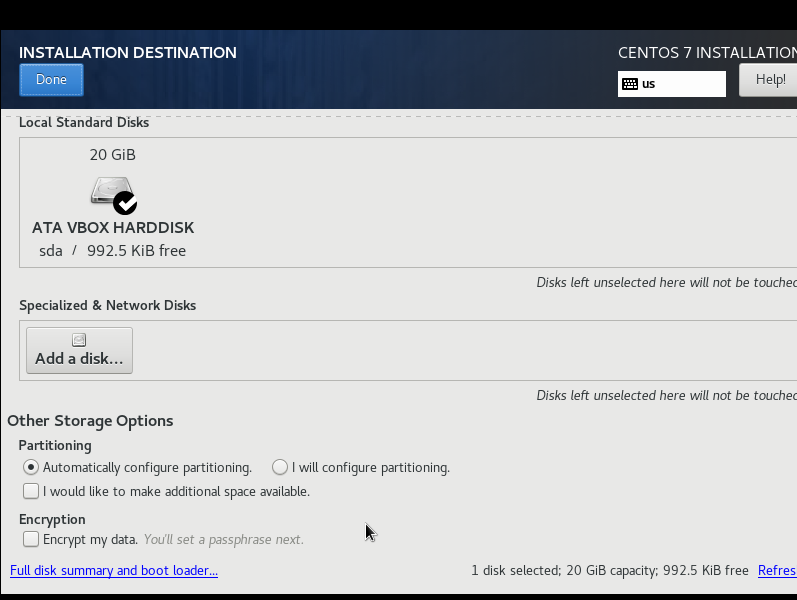This screenshot has height=600, width=797.
Task: Click the Local Standard Disks heading
Action: coord(84,123)
